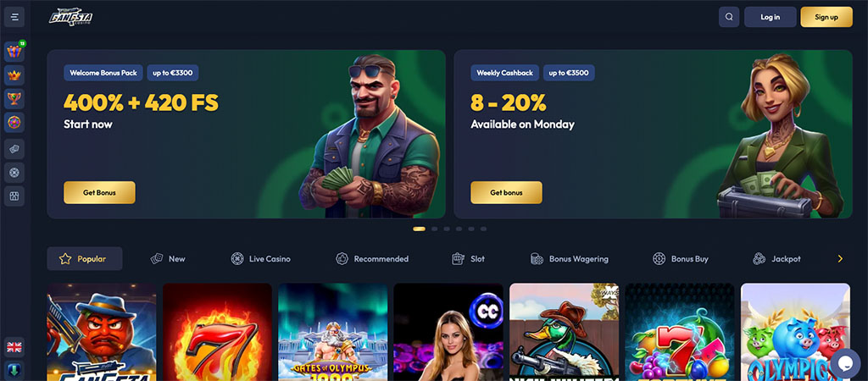This screenshot has width=868, height=381.
Task: Open the gift box bonuses icon
Action: tap(14, 52)
